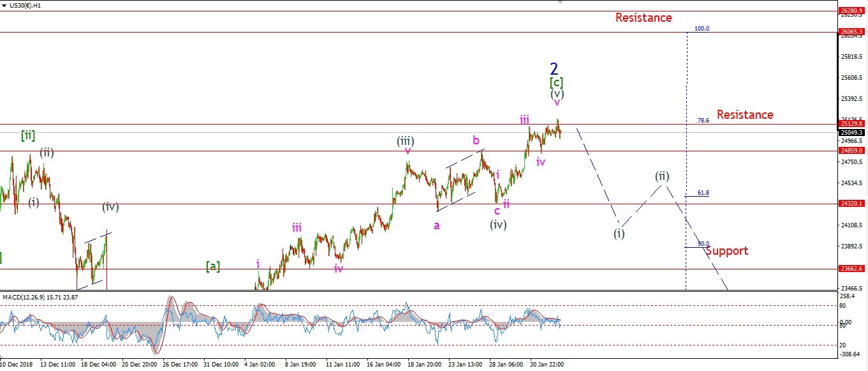Select the Resistance label beside the 78.6 level
Viewport: 868px width, 371px height.
(x=744, y=115)
